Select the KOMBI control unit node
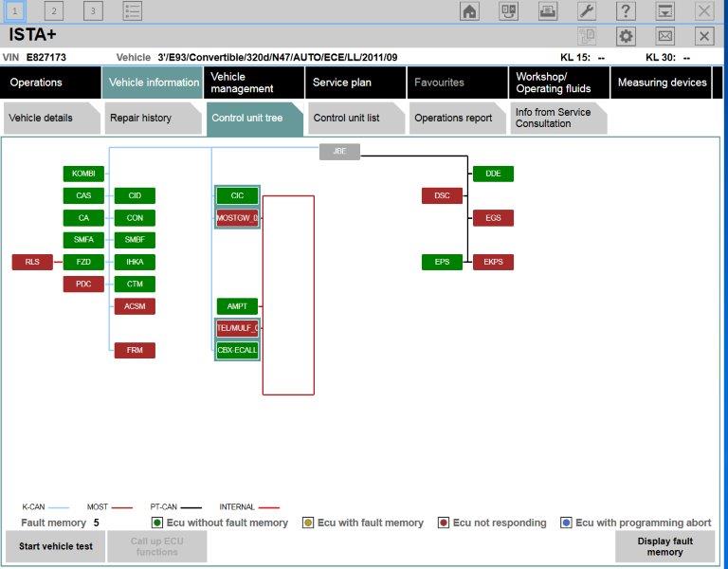Image resolution: width=728 pixels, height=569 pixels. pyautogui.click(x=83, y=174)
